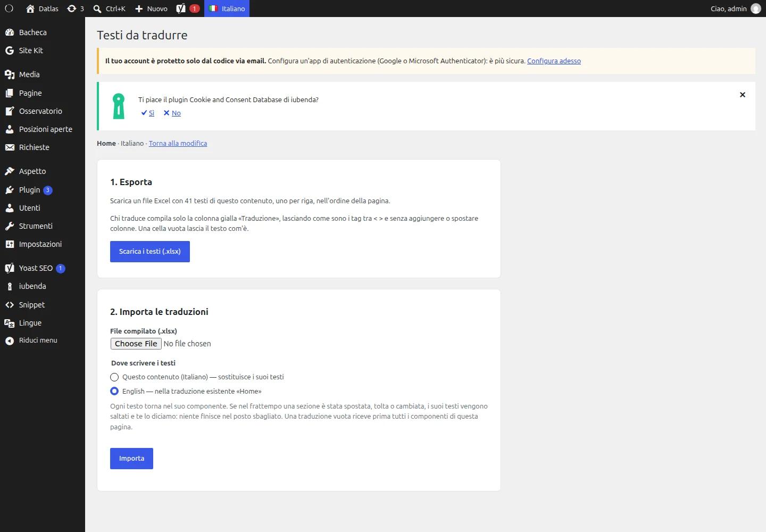Image resolution: width=766 pixels, height=532 pixels.
Task: Click the '1. Esporta' section heading
Action: [x=131, y=182]
